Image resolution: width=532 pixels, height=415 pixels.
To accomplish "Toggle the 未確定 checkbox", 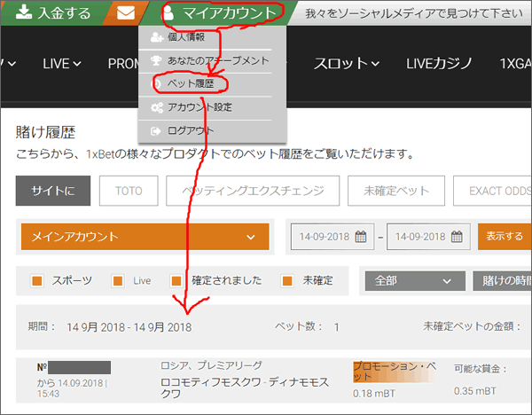I will point(287,281).
